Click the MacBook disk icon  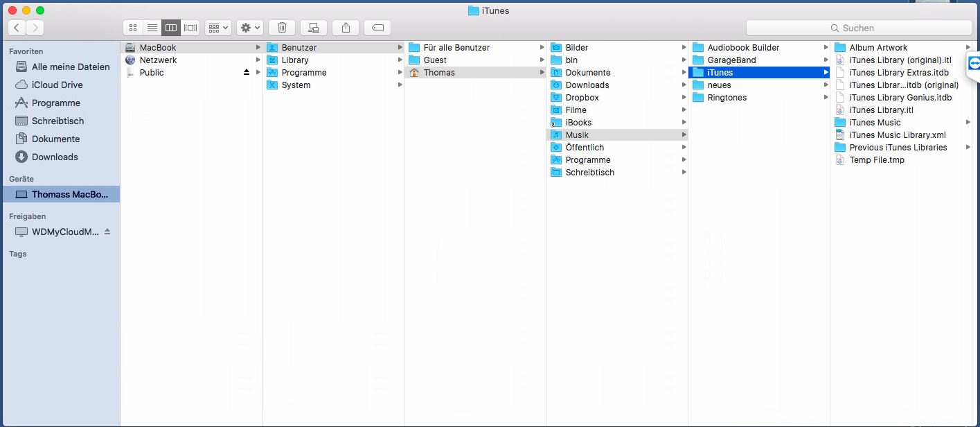pos(130,47)
